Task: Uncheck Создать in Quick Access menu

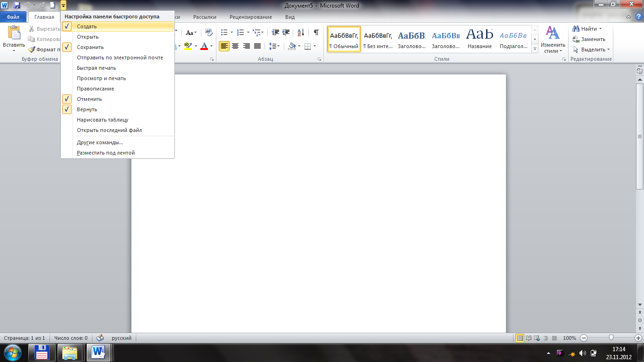Action: (x=118, y=26)
